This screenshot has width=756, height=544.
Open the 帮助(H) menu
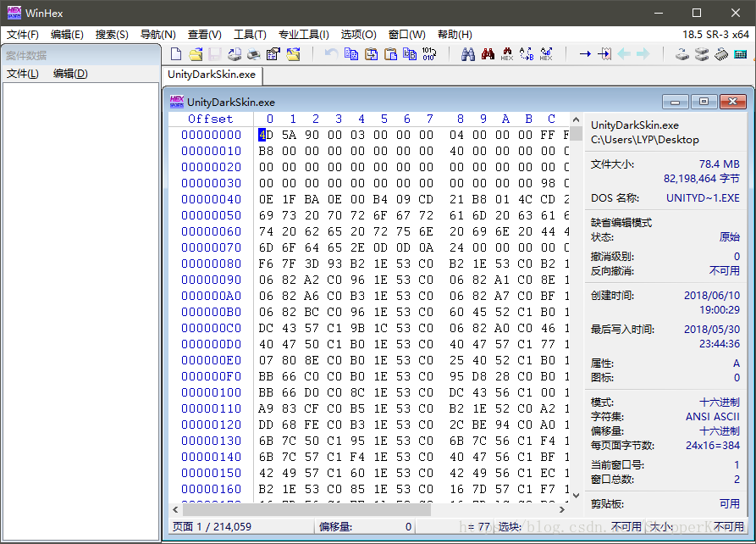click(455, 35)
